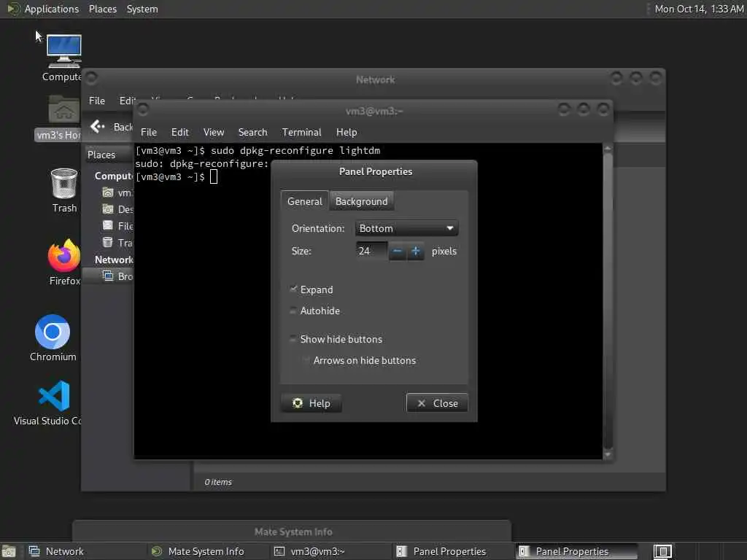Click the clock in top panel
Screen dimensions: 747x560
point(699,9)
